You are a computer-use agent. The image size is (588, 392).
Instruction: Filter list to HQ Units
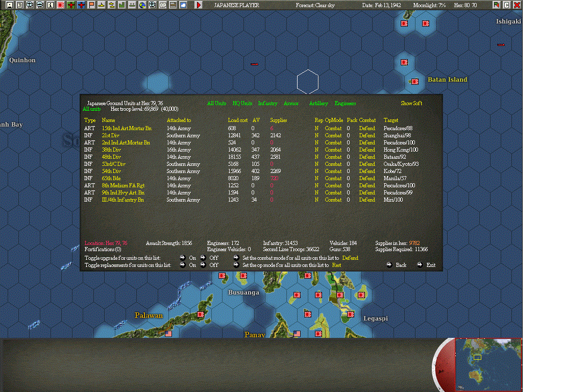coord(242,103)
